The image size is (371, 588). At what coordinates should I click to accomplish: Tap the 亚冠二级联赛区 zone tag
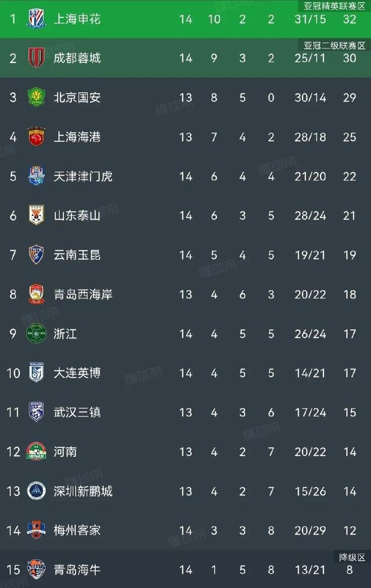pos(334,45)
